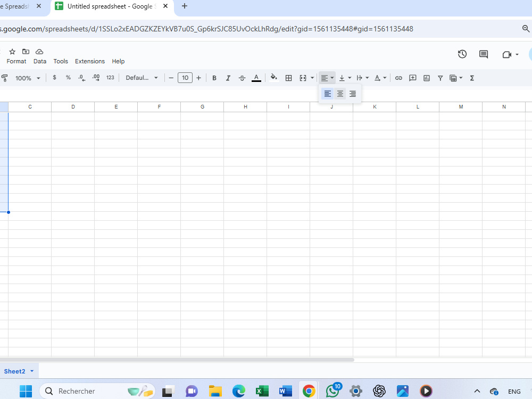Select Sheet2 tab
Viewport: 532px width, 399px height.
14,371
